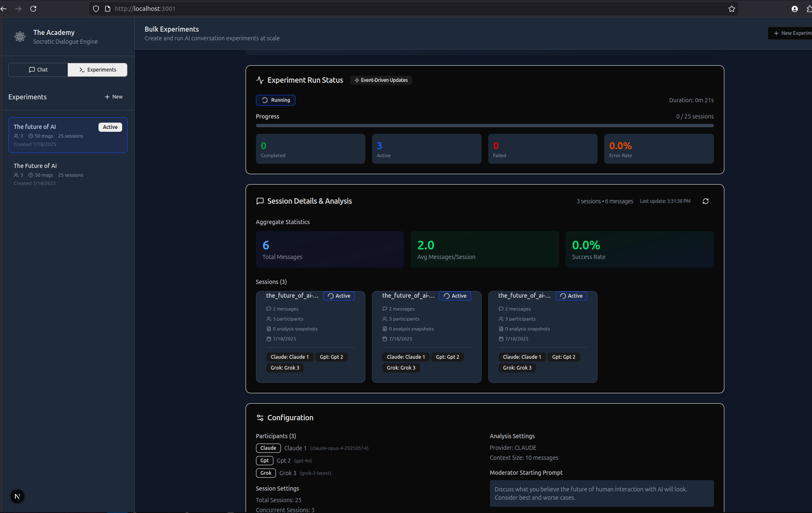
Task: Bookmark page with star icon
Action: coord(731,9)
